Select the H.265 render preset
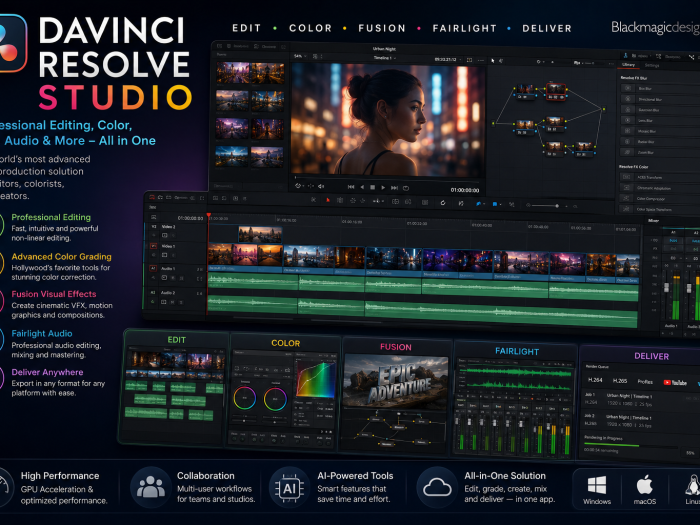The image size is (700, 525). point(620,381)
